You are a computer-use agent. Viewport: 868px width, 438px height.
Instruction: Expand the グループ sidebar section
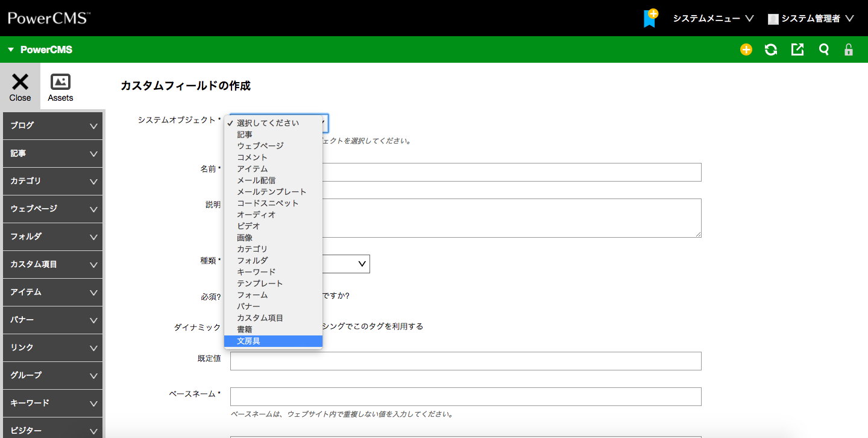[x=52, y=375]
